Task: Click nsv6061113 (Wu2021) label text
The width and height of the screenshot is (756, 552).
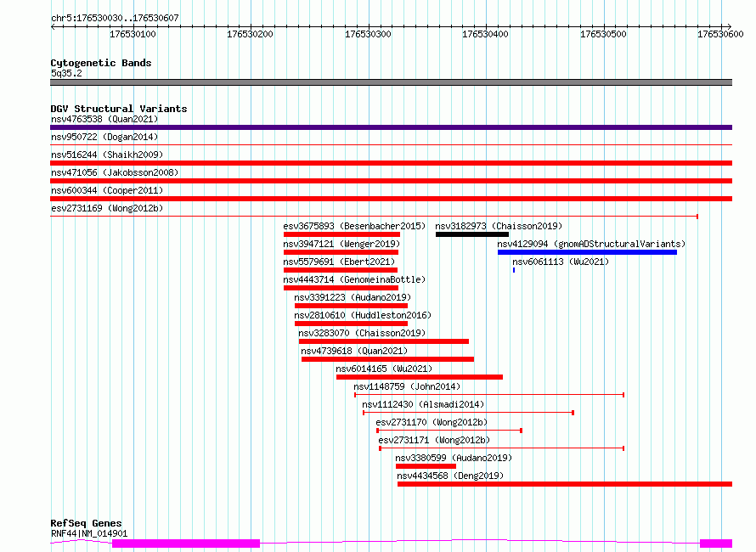Action: pyautogui.click(x=561, y=262)
